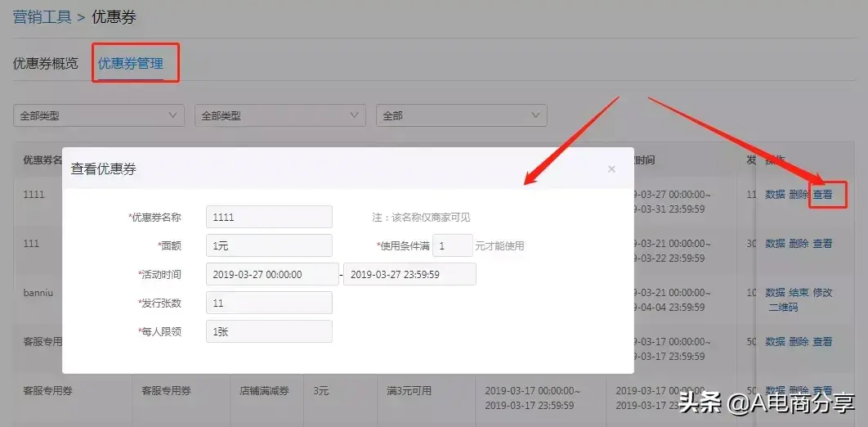Expand the first 全部类型 filter dropdown
Viewport: 868px width, 427px height.
click(x=99, y=116)
